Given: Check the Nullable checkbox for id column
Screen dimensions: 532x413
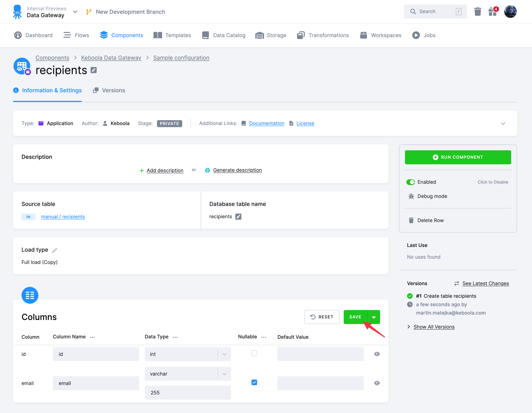Looking at the screenshot, I should [x=254, y=353].
